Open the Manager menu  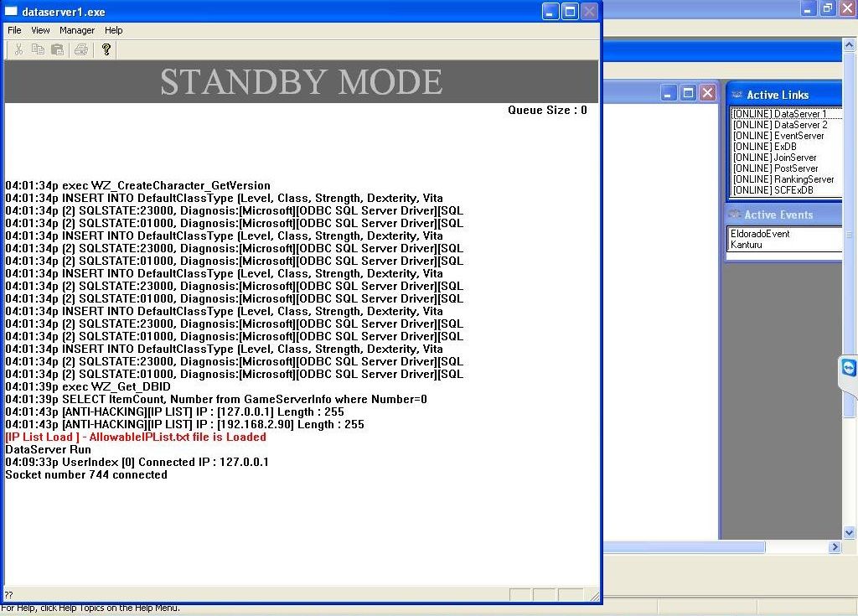[x=77, y=30]
